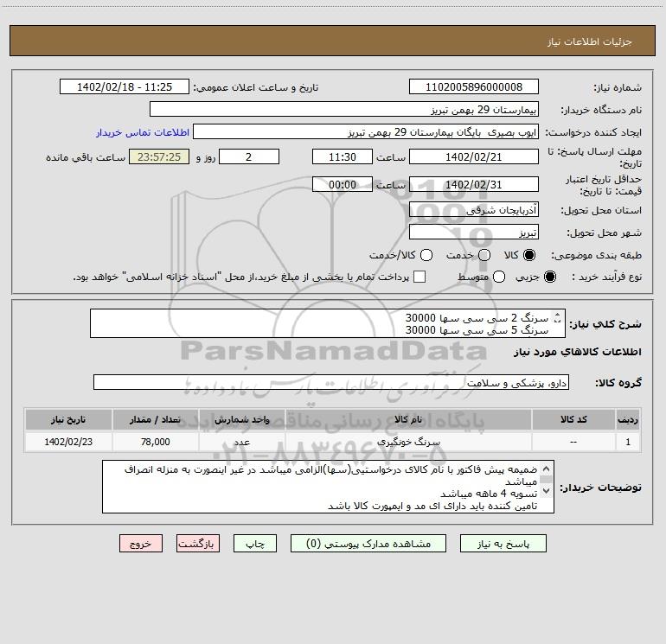Click the days remaining field showing 2
The width and height of the screenshot is (666, 644).
pos(249,157)
